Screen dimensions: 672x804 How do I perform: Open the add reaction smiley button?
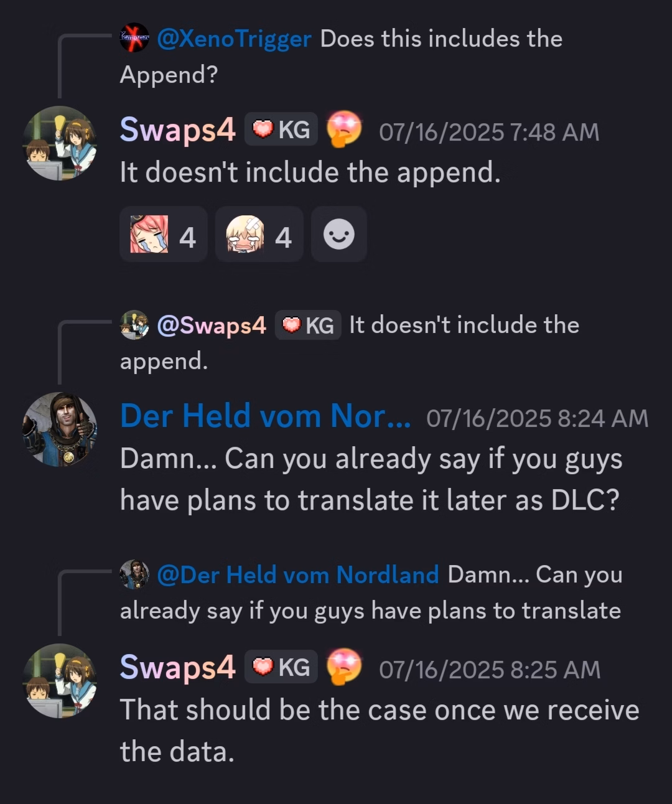pyautogui.click(x=339, y=234)
